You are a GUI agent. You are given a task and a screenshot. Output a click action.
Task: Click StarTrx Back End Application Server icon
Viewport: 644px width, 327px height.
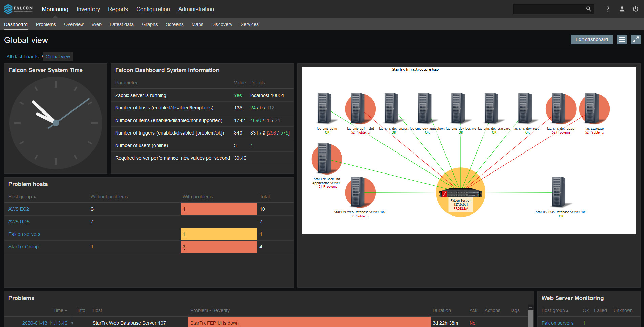[327, 159]
